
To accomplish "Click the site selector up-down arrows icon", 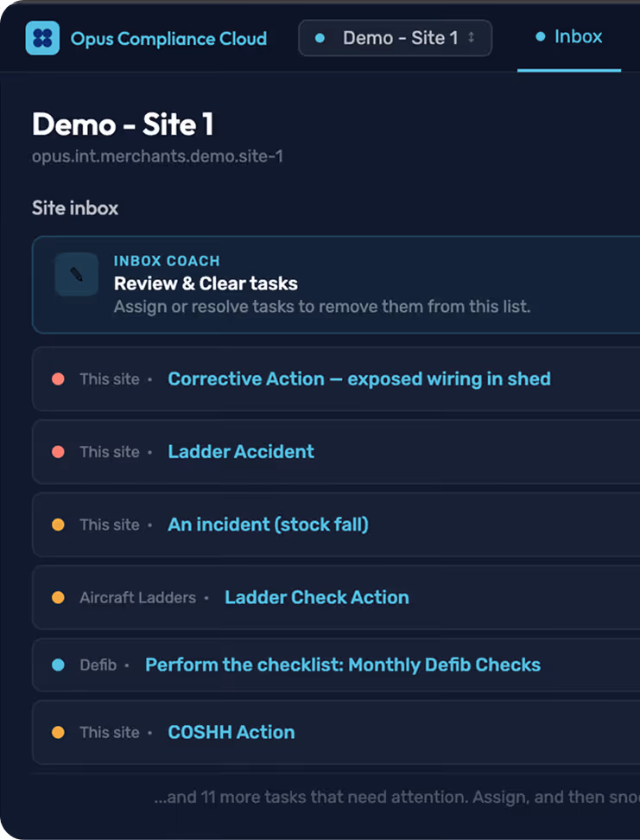I will click(472, 37).
